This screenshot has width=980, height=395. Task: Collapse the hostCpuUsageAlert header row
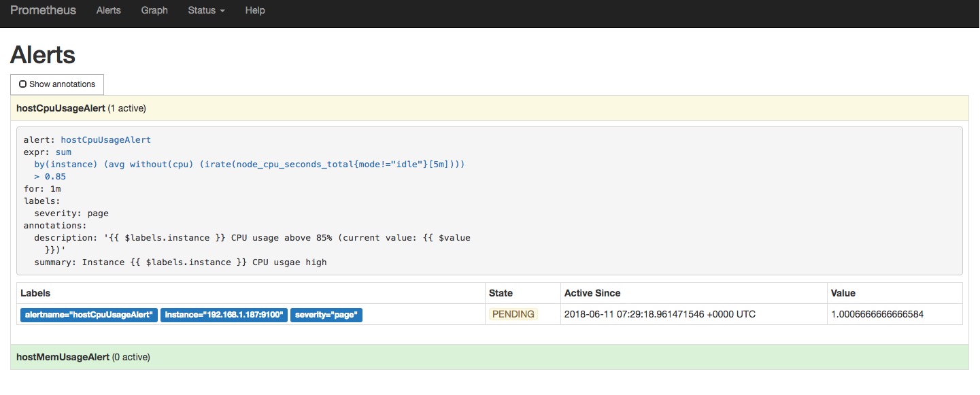(490, 108)
